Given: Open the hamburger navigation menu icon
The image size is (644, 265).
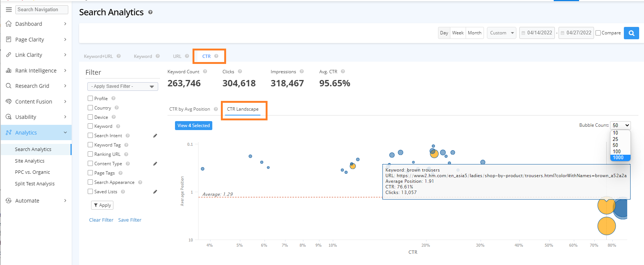Looking at the screenshot, I should (9, 10).
